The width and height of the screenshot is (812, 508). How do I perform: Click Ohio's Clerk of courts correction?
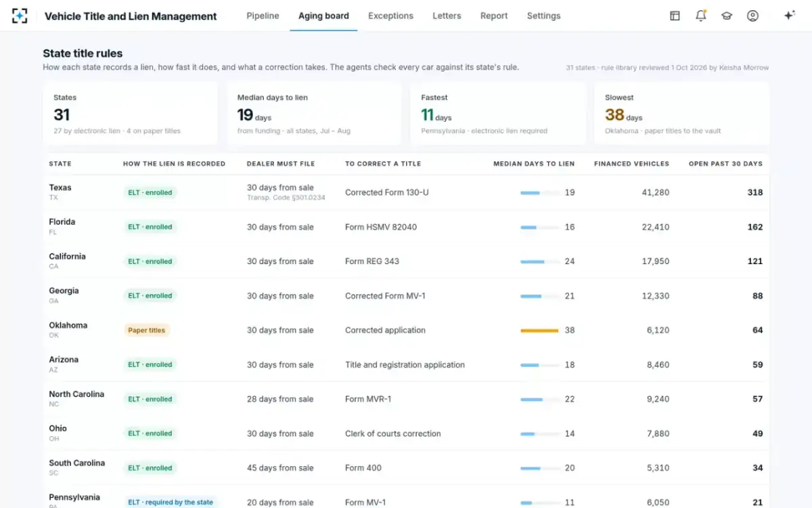(x=393, y=433)
